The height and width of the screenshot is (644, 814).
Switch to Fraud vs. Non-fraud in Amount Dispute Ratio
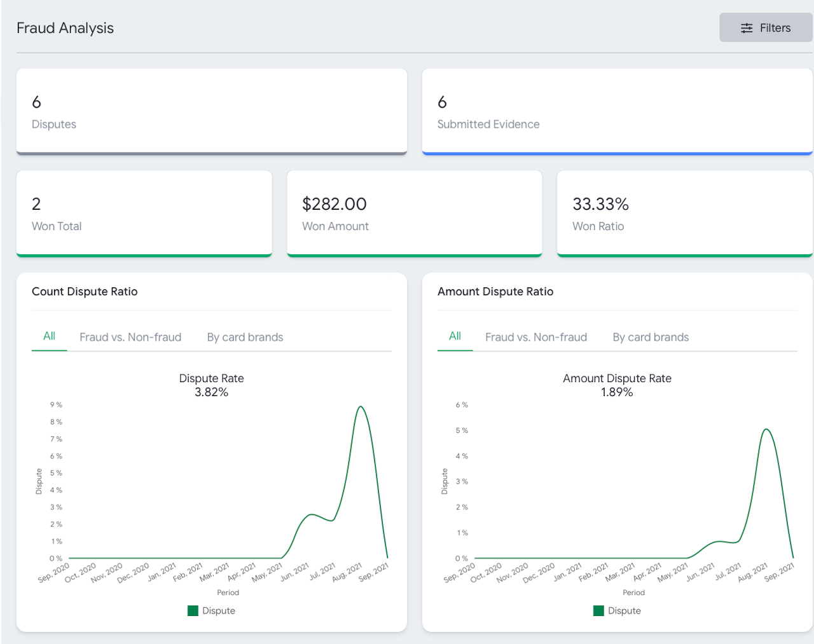[x=536, y=337]
